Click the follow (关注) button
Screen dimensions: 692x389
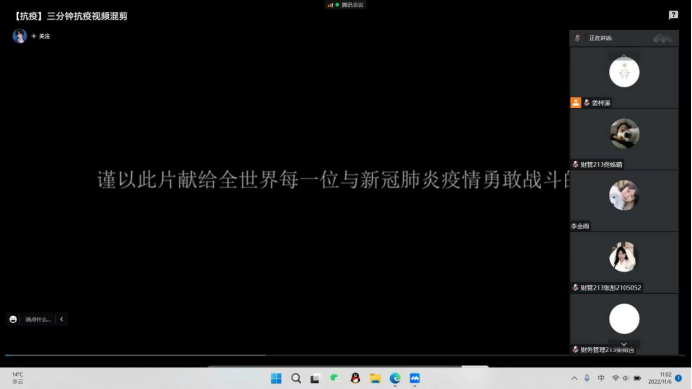click(41, 36)
